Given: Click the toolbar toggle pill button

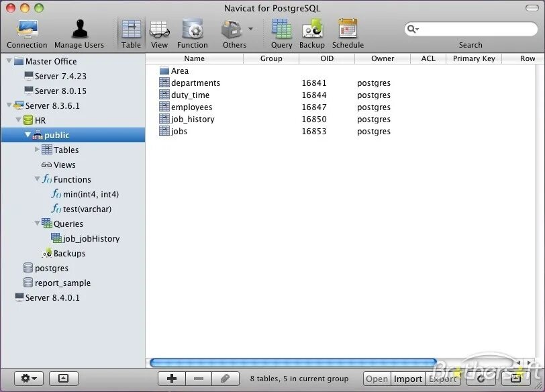Looking at the screenshot, I should (532, 8).
